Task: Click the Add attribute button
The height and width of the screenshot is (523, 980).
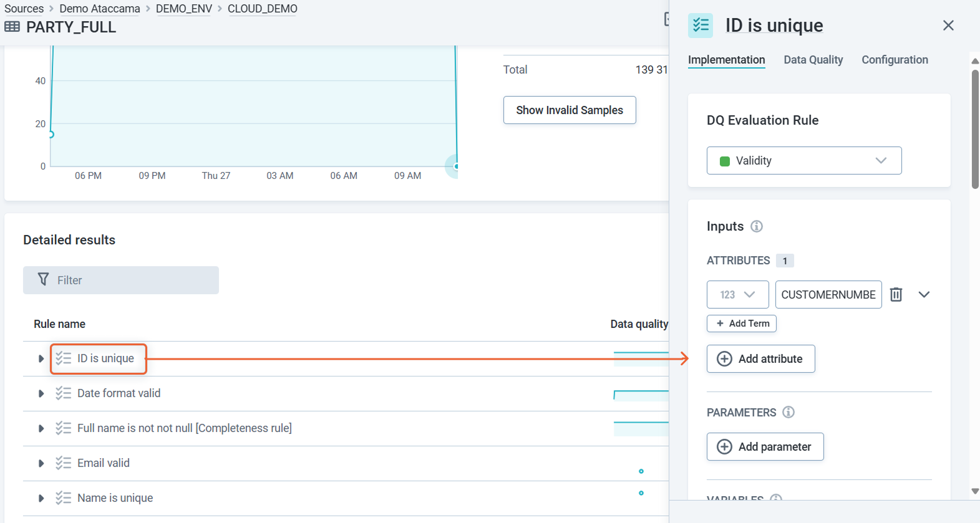Action: [x=760, y=359]
